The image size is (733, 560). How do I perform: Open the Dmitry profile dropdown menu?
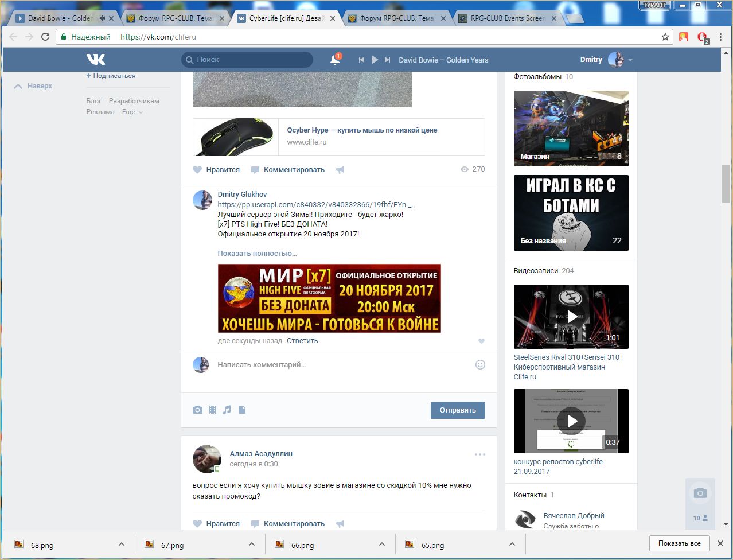[606, 60]
